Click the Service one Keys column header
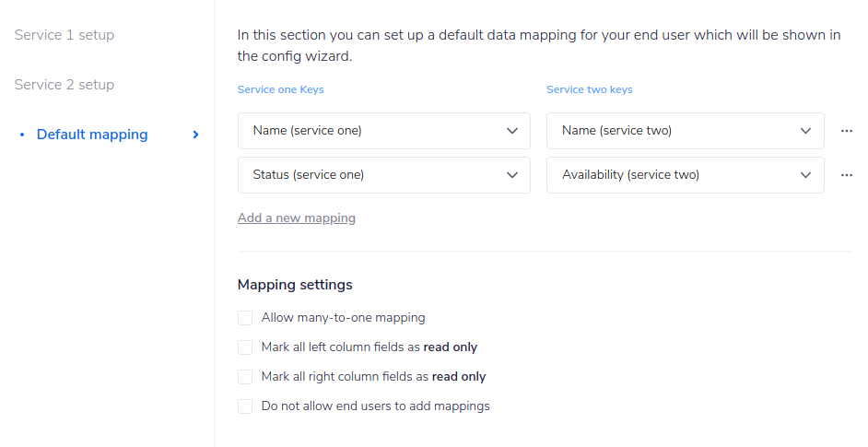The height and width of the screenshot is (447, 868). pos(281,89)
